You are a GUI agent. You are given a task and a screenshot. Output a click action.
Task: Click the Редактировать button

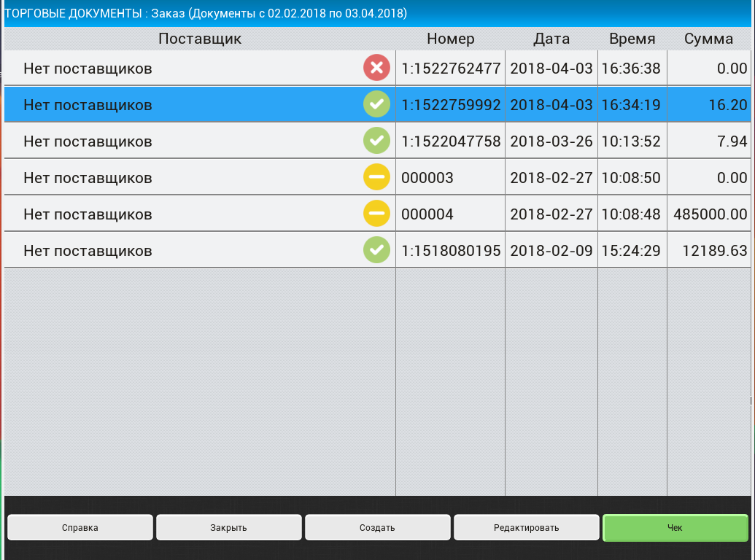point(526,528)
